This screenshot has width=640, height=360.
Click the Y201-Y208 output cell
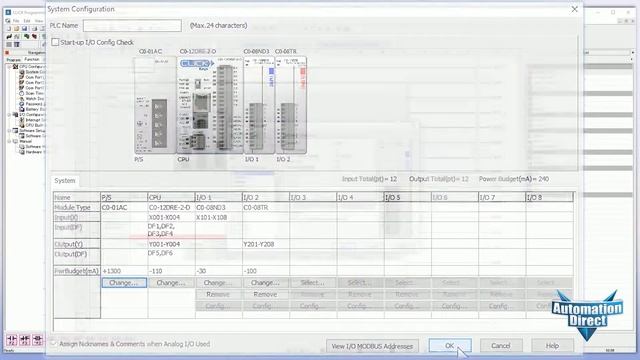(266, 244)
